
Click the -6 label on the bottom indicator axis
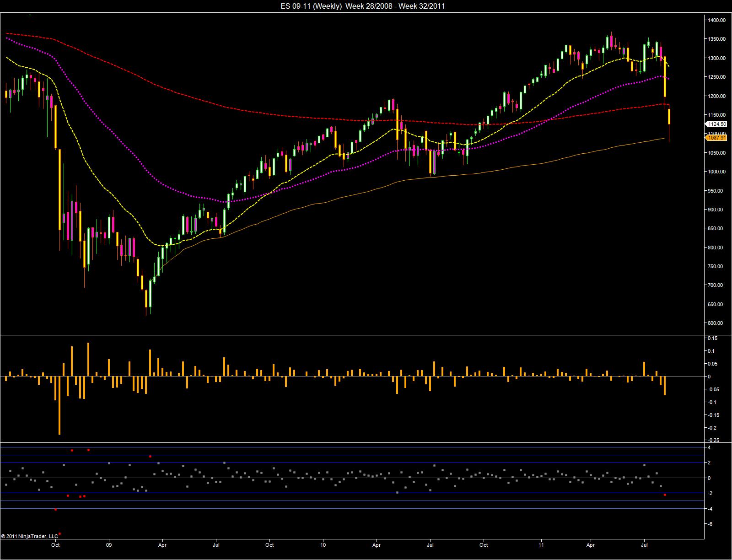(709, 524)
